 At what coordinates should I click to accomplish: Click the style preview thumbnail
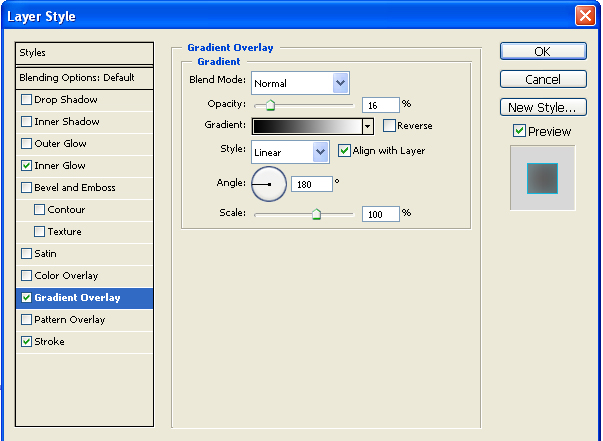coord(542,178)
